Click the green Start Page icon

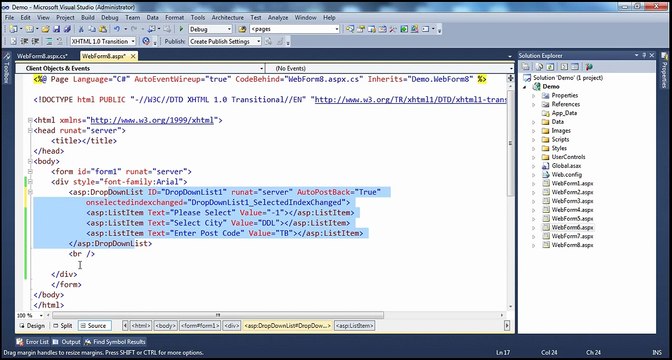[404, 29]
